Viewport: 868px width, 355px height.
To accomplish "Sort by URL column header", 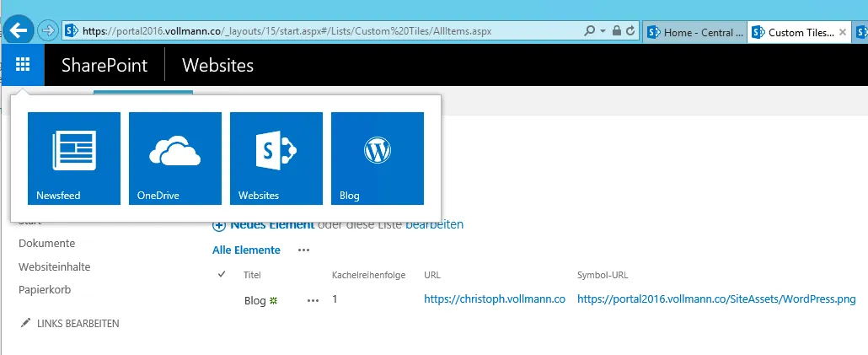I will click(432, 275).
